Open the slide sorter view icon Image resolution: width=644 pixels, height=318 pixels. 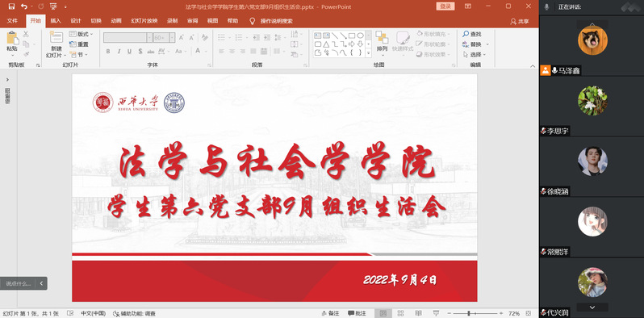(x=400, y=313)
